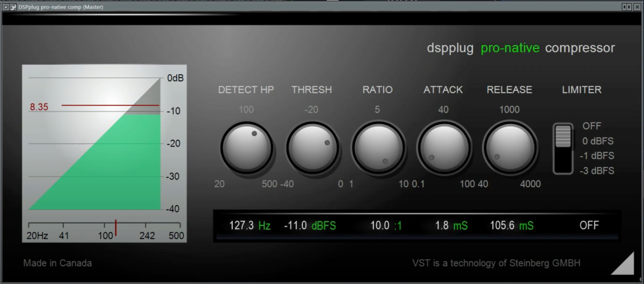Click the plugin wrapper settings icon in title bar

tap(13, 7)
